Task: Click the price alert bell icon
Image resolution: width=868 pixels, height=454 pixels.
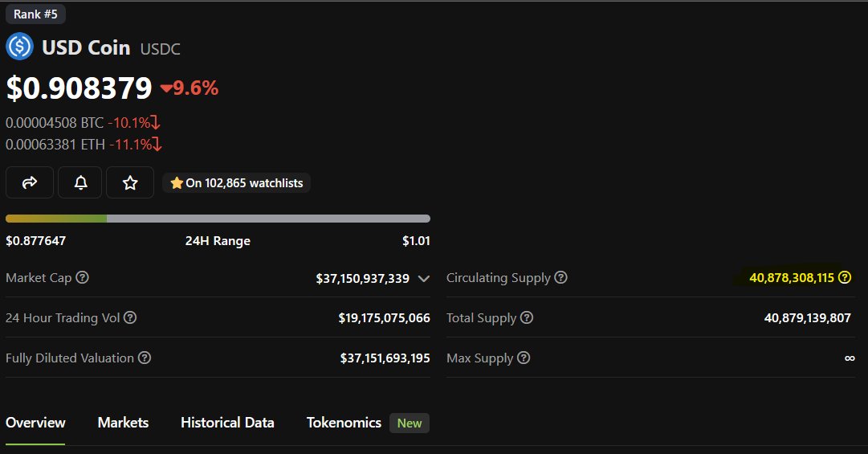Action: point(81,182)
